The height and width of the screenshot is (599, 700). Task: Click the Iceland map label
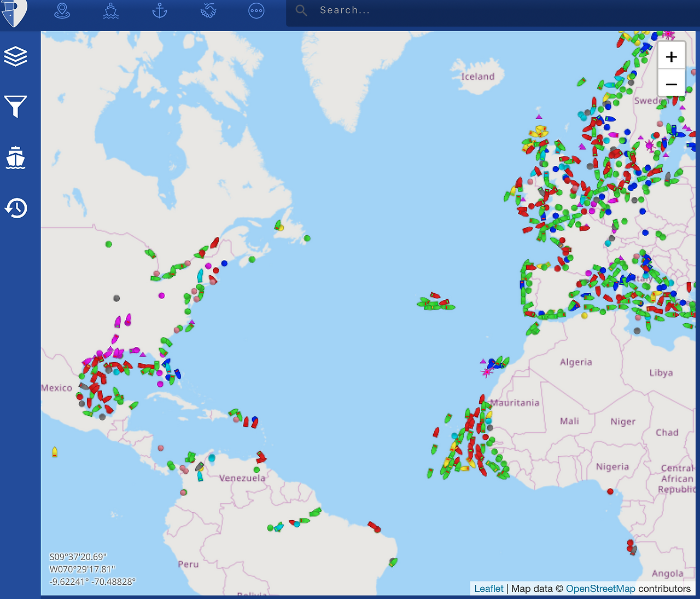tap(477, 77)
